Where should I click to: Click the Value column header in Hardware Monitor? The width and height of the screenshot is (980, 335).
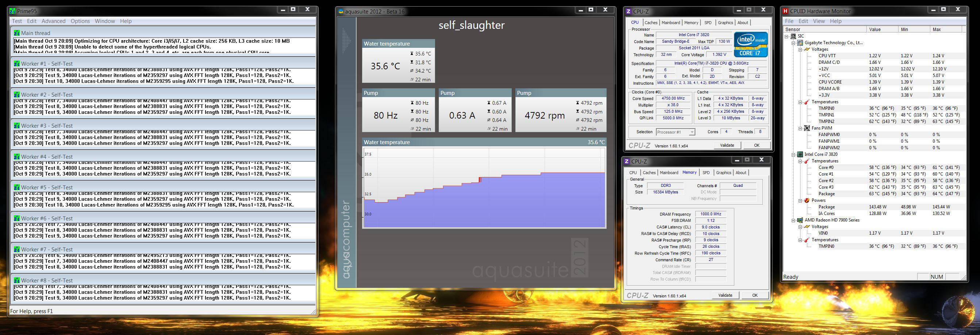882,29
